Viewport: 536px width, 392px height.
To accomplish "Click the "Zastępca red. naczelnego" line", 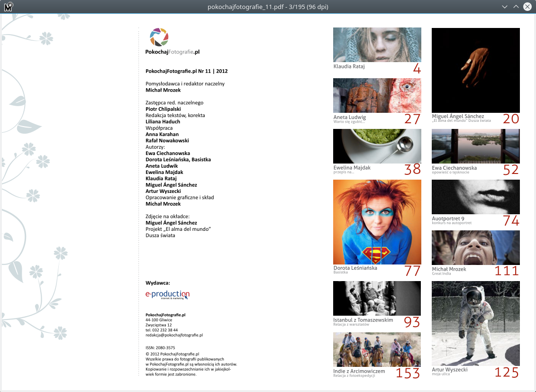I will [174, 102].
